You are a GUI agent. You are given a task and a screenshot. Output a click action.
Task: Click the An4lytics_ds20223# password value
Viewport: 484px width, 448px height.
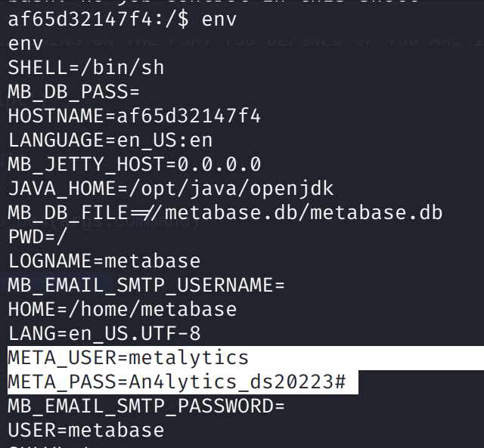tap(231, 382)
